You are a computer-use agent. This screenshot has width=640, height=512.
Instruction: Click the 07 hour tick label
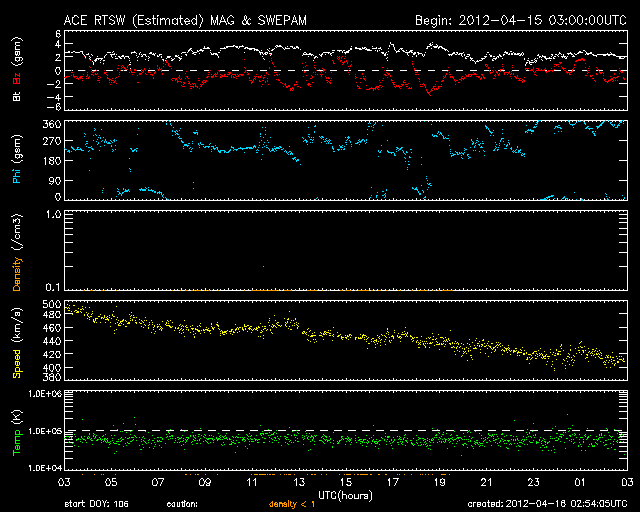click(156, 482)
